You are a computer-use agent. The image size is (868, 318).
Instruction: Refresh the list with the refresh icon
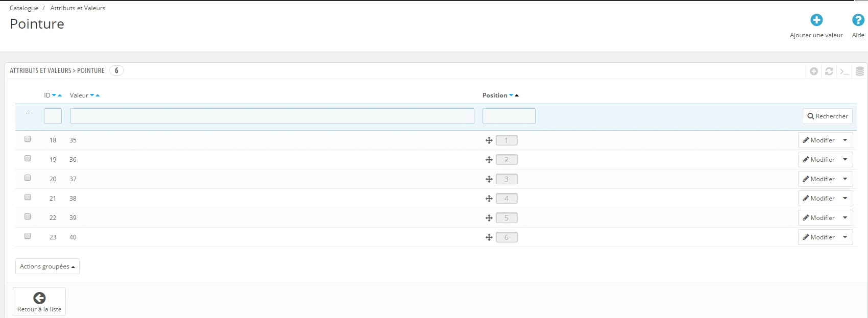click(829, 71)
